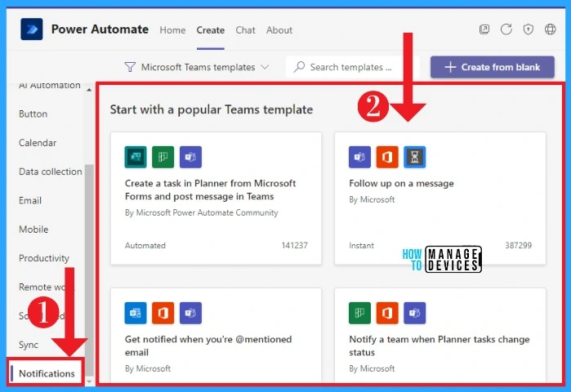Open the Chat tab
Viewport: 571px width, 392px height.
point(245,30)
